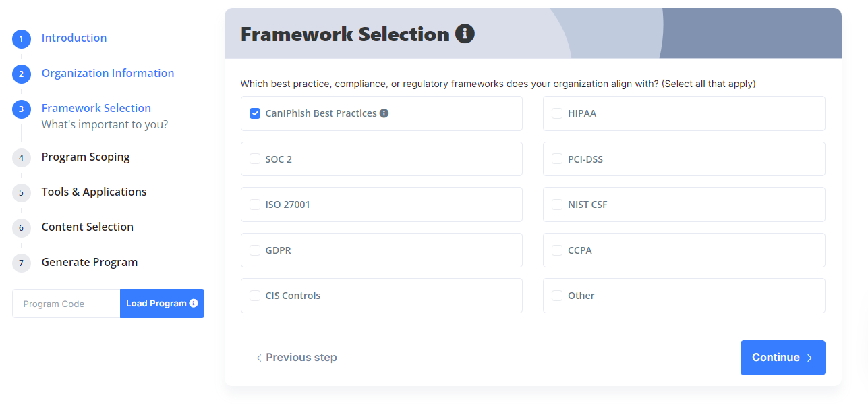Click step 7 circle icon for Generate Program
Screen dimensions: 868x407
(22, 263)
